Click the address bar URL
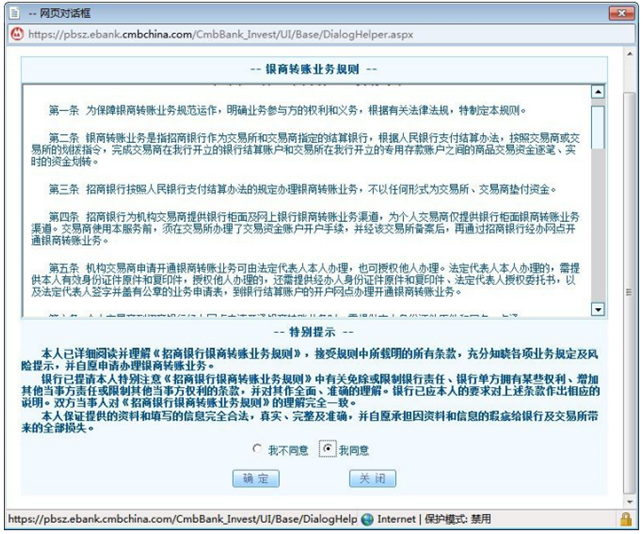This screenshot has height=534, width=643. (x=221, y=34)
